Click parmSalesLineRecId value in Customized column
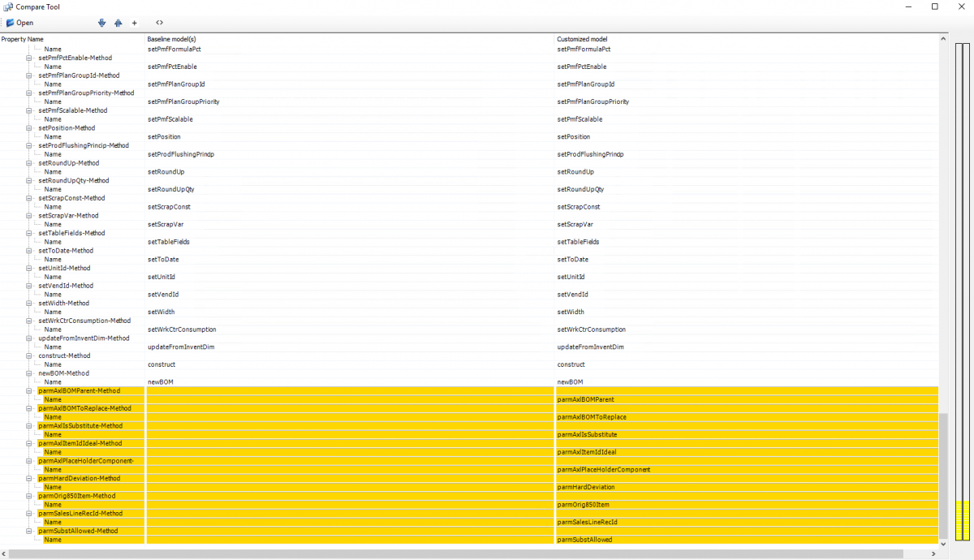Screen dimensions: 974x560 tap(587, 522)
